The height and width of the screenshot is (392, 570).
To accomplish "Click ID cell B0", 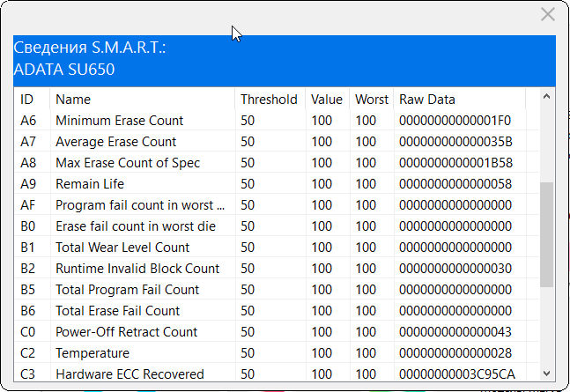I will pyautogui.click(x=27, y=226).
